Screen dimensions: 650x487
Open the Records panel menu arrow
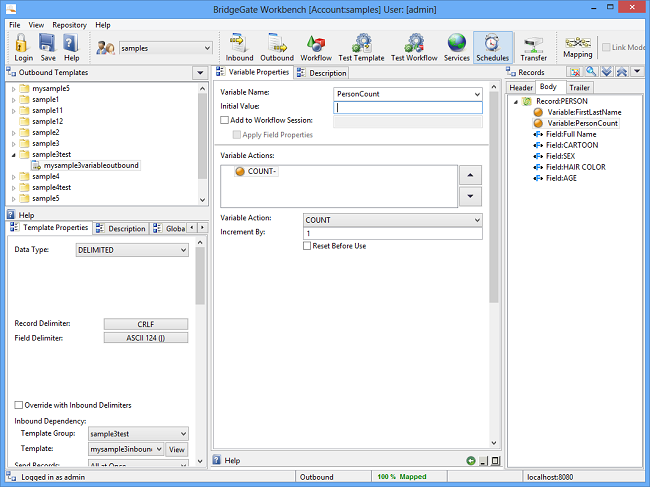coord(637,72)
